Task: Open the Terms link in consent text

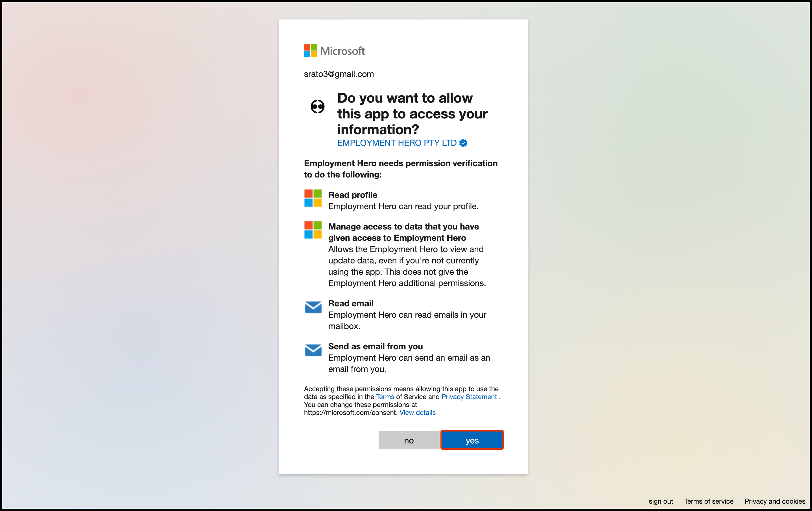Action: click(x=385, y=397)
